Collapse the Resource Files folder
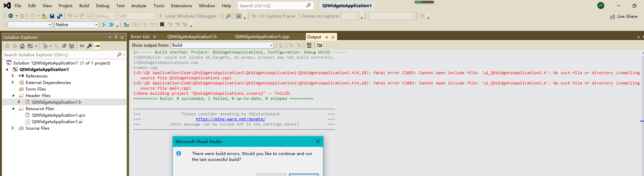This screenshot has width=644, height=176. pyautogui.click(x=13, y=108)
